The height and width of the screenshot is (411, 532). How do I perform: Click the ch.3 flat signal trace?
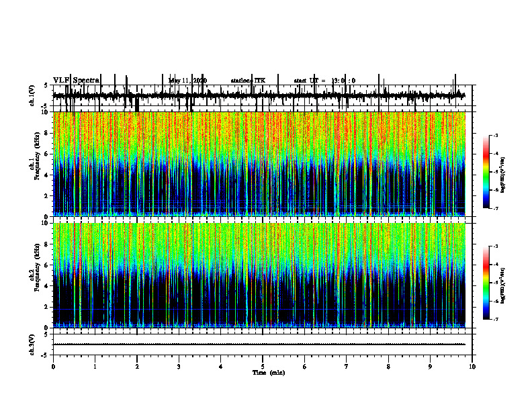[259, 345]
